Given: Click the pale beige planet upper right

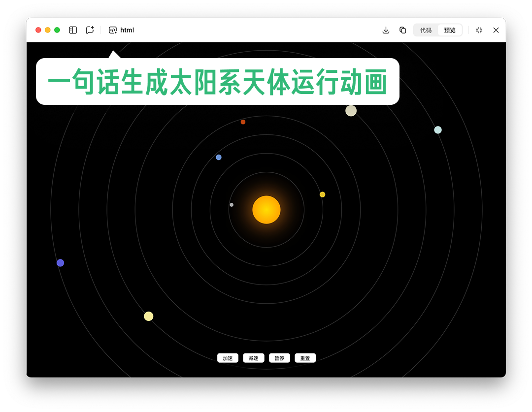Looking at the screenshot, I should tap(351, 110).
